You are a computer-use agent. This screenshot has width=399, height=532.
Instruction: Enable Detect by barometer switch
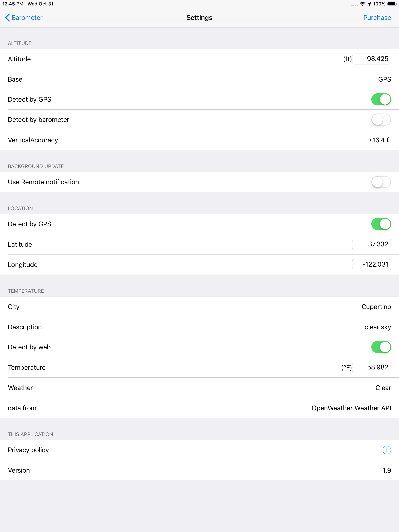(381, 120)
